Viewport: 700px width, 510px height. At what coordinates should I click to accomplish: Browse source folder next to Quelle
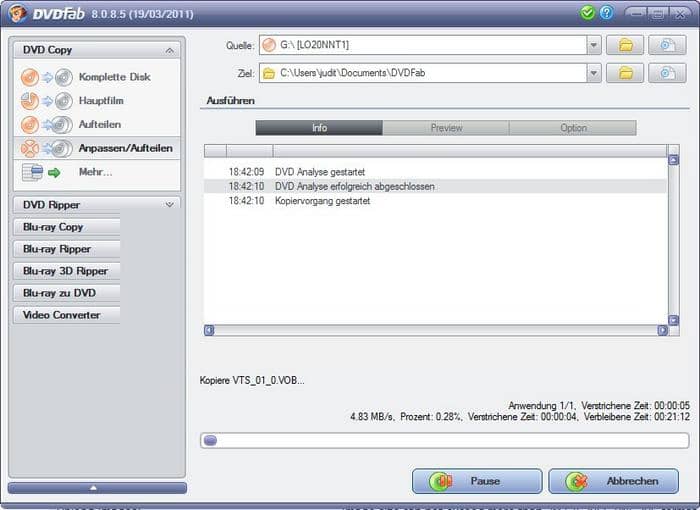pyautogui.click(x=625, y=45)
